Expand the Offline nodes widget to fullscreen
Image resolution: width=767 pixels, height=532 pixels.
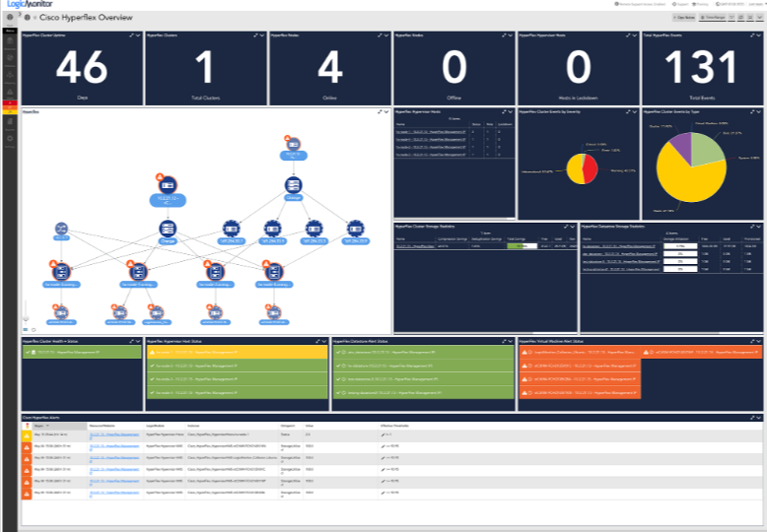click(505, 35)
